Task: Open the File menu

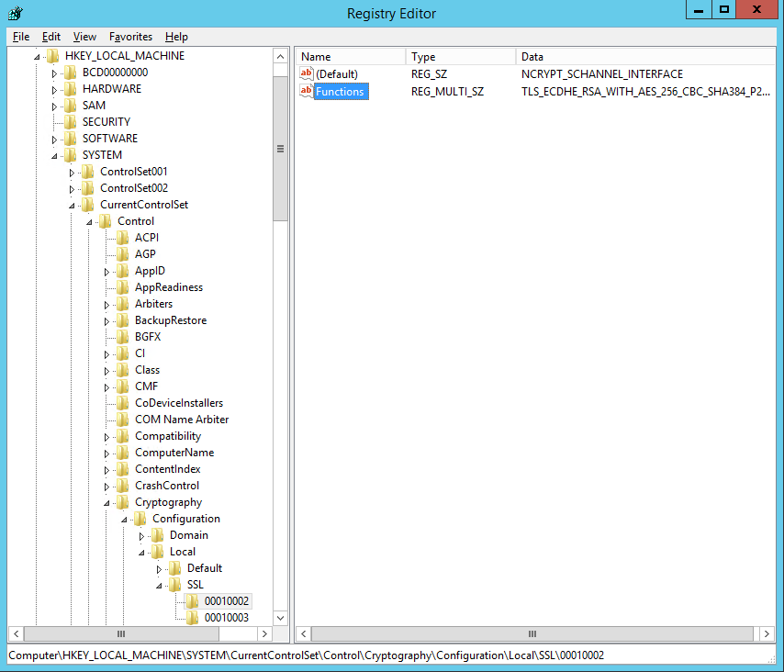Action: pyautogui.click(x=21, y=37)
